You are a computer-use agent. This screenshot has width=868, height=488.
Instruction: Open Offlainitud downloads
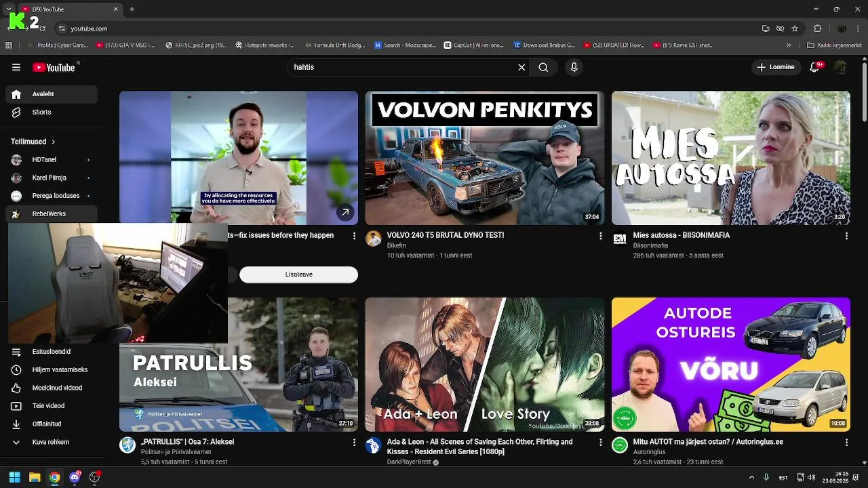[x=52, y=424]
